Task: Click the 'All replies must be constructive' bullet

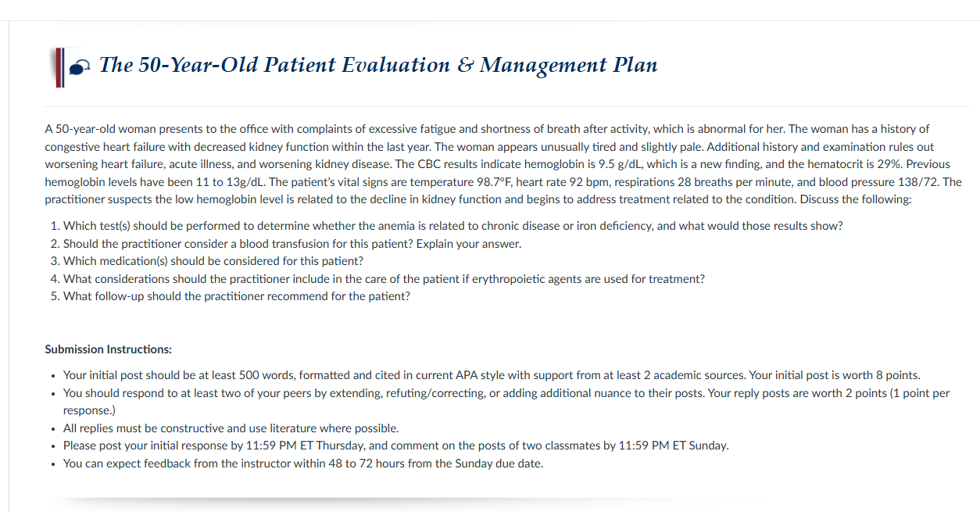Action: pos(231,428)
